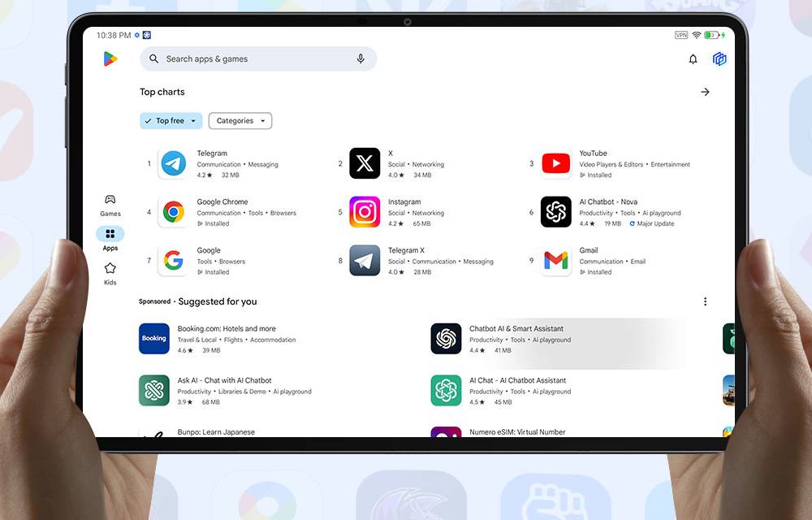Tap the battery status icon

click(712, 35)
